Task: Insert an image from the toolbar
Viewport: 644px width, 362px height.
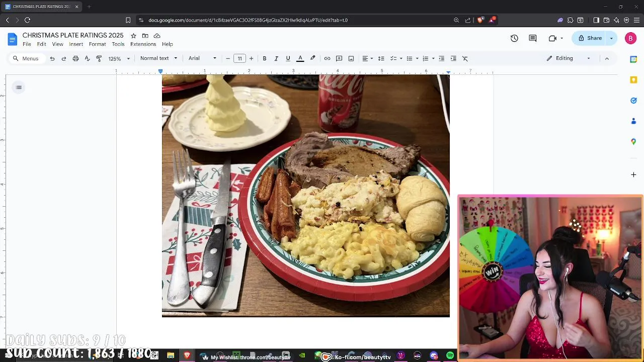Action: (x=351, y=58)
